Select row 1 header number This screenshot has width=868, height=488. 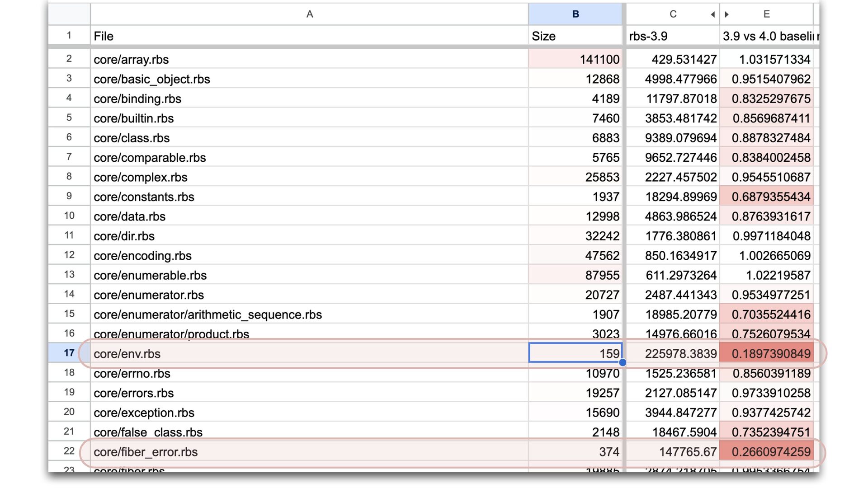(69, 35)
